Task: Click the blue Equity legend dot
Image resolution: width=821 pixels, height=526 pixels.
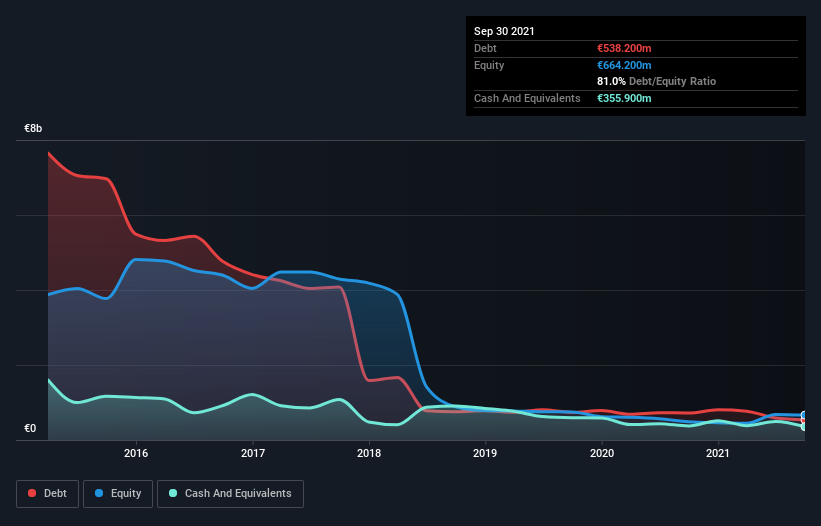Action: point(99,493)
